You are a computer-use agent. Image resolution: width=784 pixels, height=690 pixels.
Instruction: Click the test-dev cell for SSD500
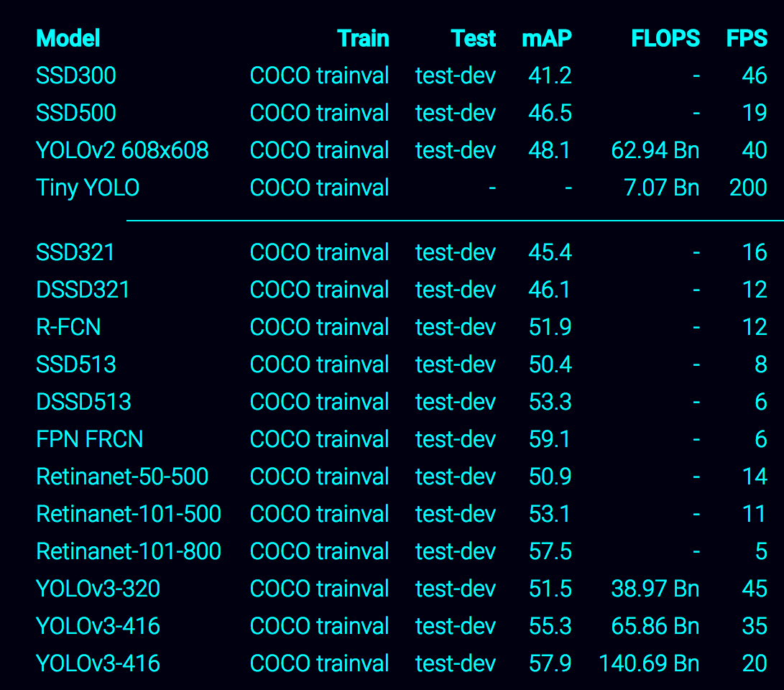(455, 113)
